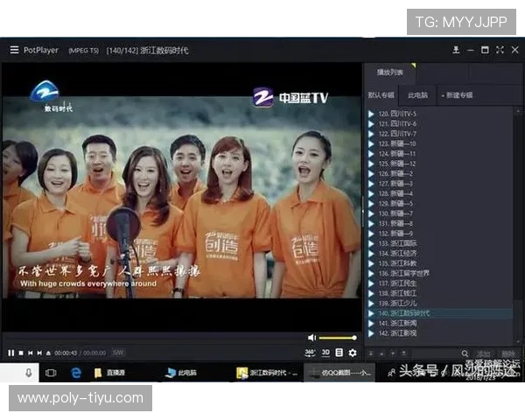Open PotPlayer main menu hamburger icon
Image resolution: width=525 pixels, height=420 pixels.
pyautogui.click(x=14, y=50)
